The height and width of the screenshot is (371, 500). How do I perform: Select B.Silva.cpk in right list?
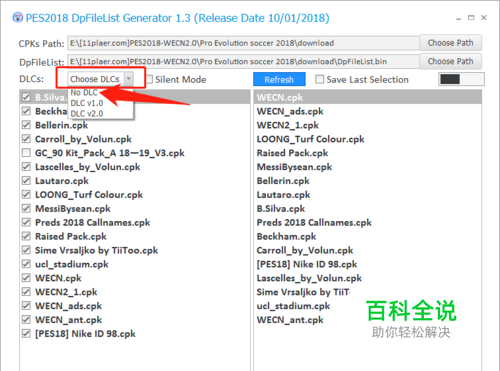pyautogui.click(x=368, y=208)
